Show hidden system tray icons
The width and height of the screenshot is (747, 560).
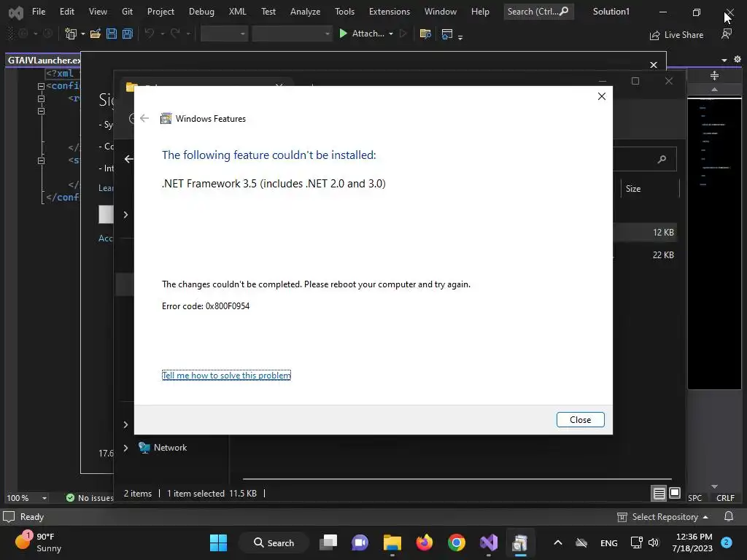[x=558, y=542]
